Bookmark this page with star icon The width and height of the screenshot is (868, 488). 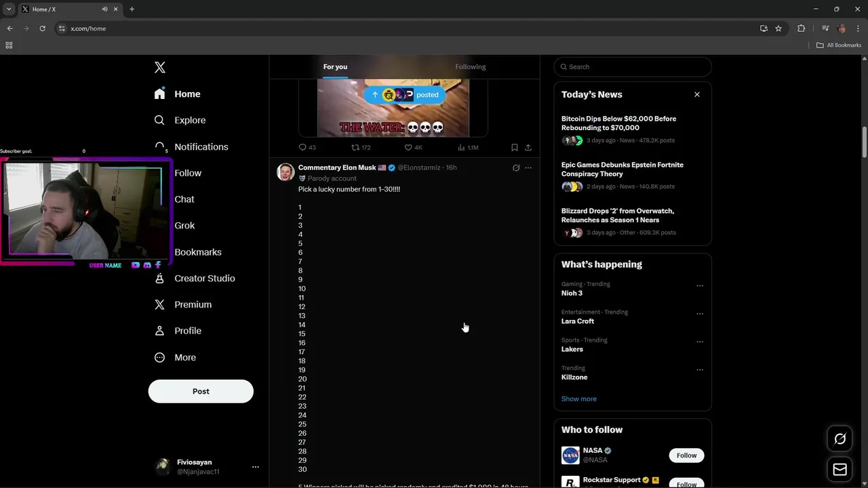(778, 28)
